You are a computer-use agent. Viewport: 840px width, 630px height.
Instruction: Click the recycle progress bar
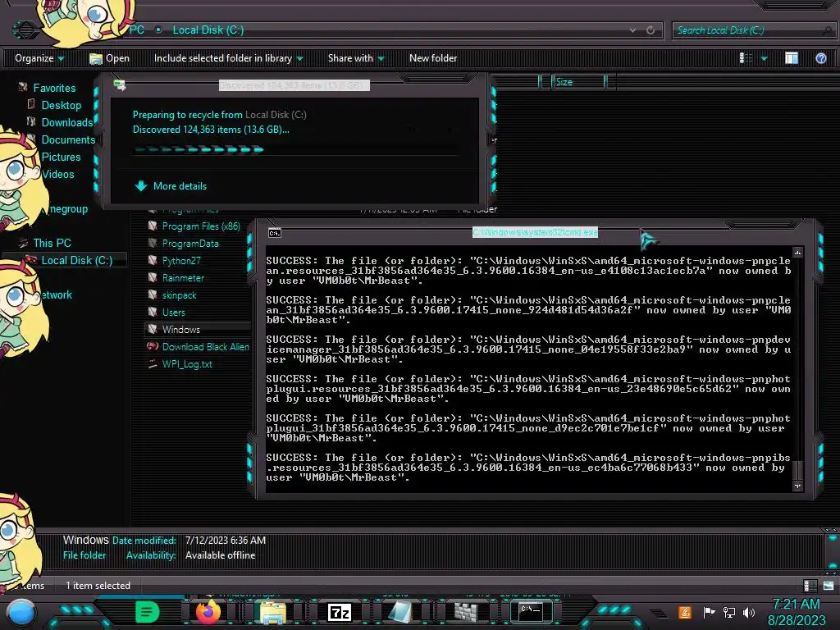click(x=295, y=149)
